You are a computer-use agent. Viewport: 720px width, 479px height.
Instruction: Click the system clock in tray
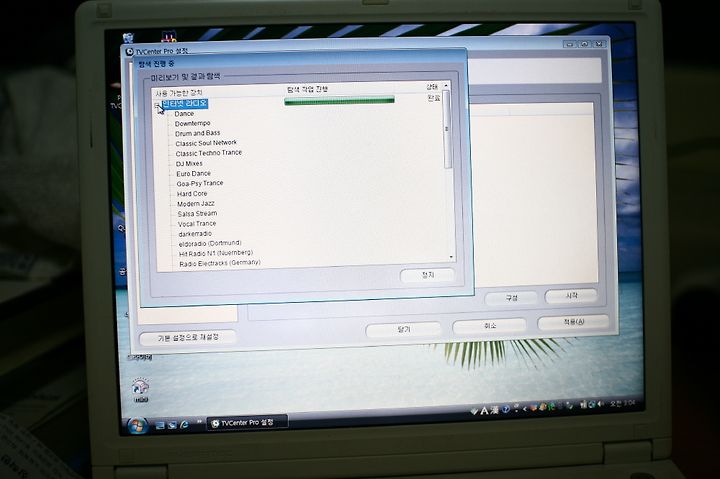623,403
